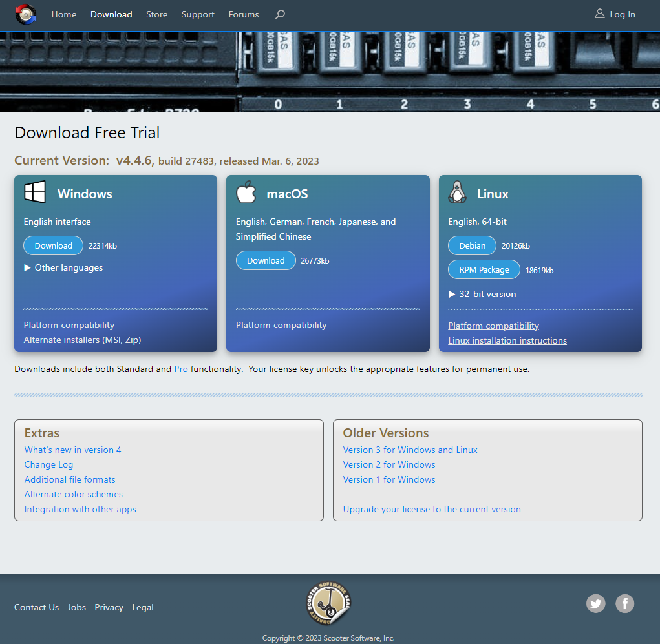Viewport: 660px width, 644px height.
Task: Open Version 3 for Windows and Linux
Action: pyautogui.click(x=410, y=450)
